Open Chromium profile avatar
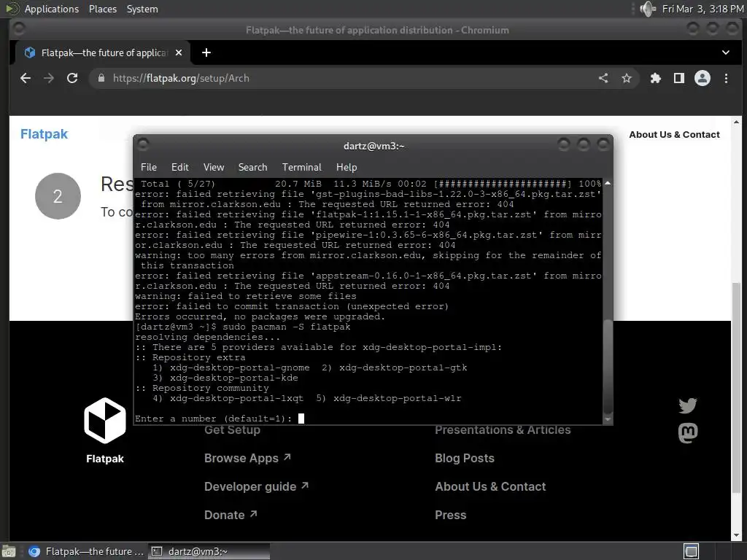Screen dimensions: 747x560 click(703, 78)
